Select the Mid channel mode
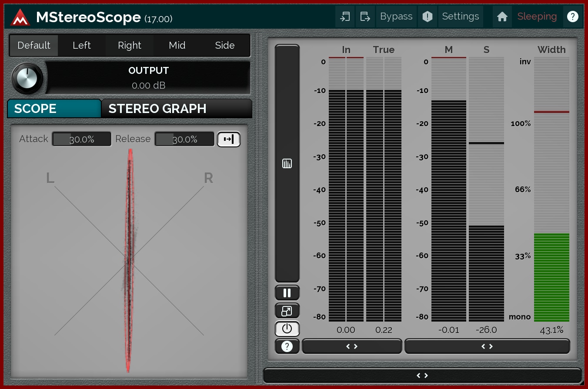Viewport: 588px width, 389px height. 177,46
